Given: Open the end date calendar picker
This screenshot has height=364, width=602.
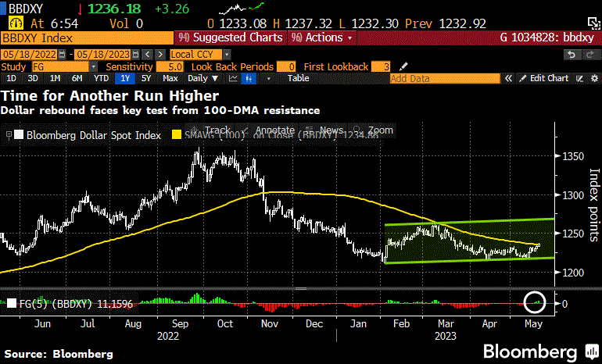Looking at the screenshot, I should (135, 54).
